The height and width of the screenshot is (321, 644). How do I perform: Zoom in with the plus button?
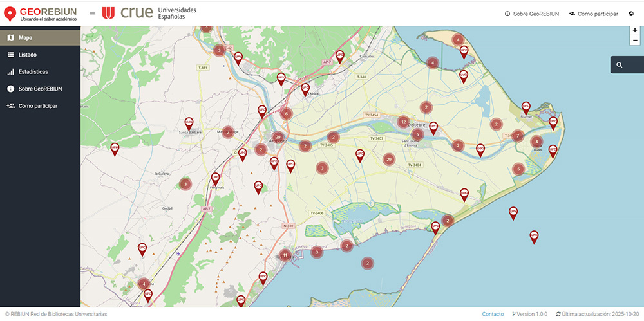click(635, 30)
